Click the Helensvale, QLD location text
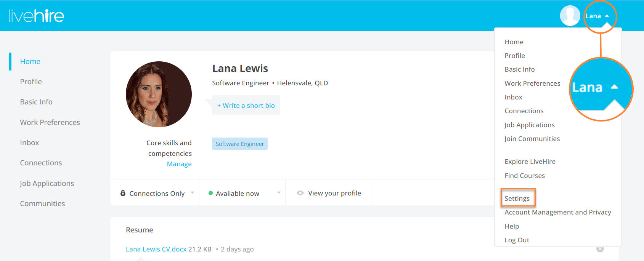 click(x=302, y=83)
